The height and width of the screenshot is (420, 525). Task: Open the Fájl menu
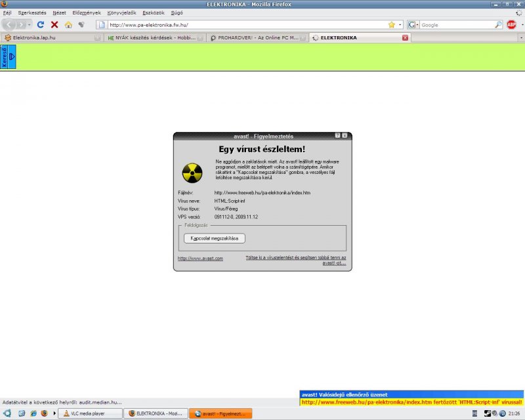coord(7,12)
